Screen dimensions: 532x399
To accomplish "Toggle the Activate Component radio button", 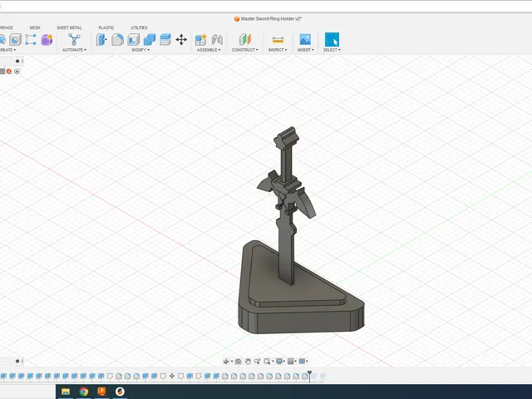I will [17, 71].
